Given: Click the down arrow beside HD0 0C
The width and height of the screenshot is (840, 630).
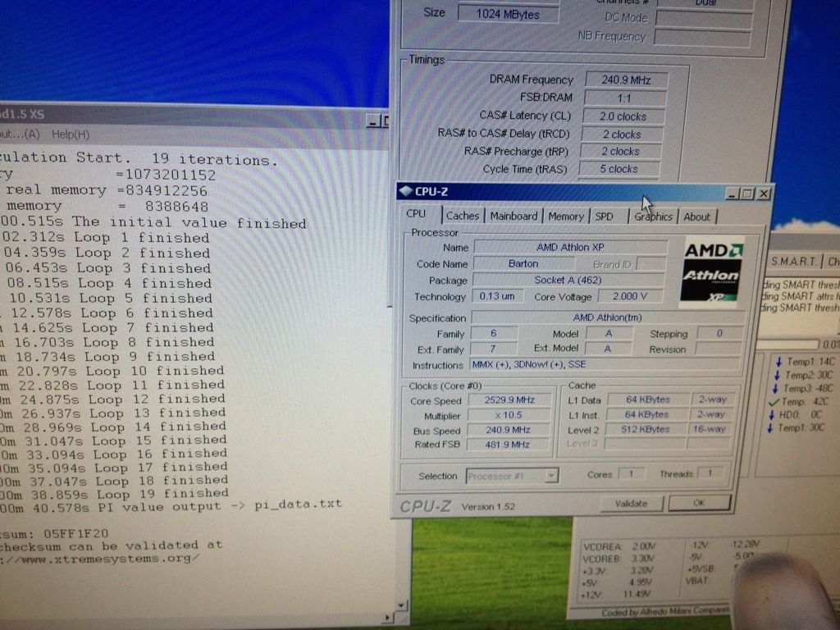Looking at the screenshot, I should point(771,414).
